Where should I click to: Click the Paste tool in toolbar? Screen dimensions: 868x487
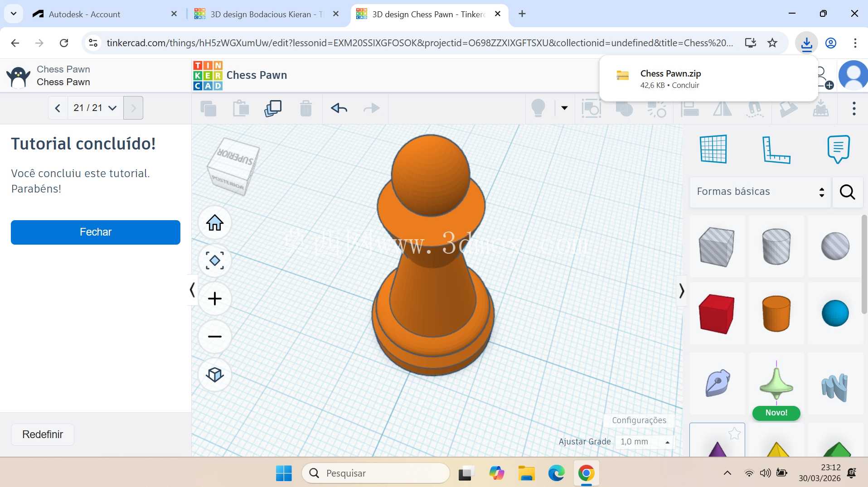click(x=241, y=109)
